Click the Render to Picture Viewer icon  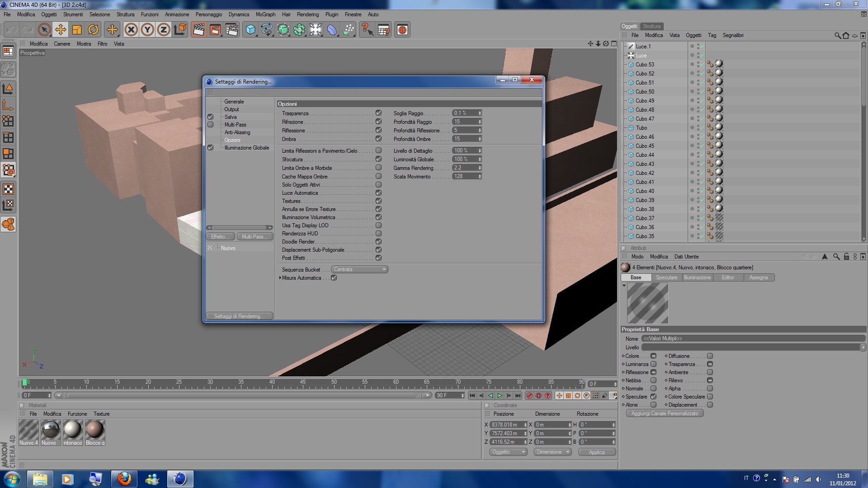(215, 30)
